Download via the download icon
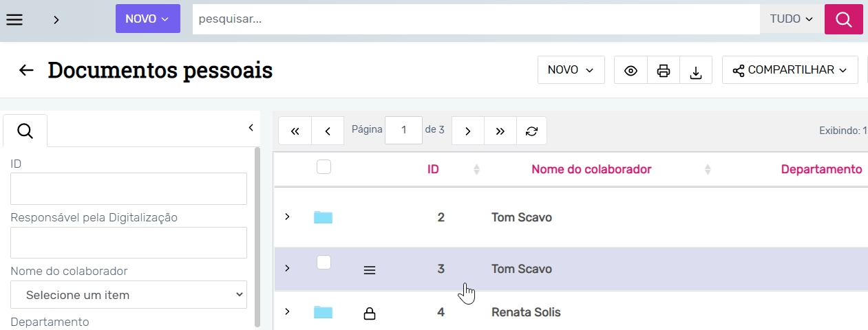This screenshot has width=868, height=330. tap(696, 71)
